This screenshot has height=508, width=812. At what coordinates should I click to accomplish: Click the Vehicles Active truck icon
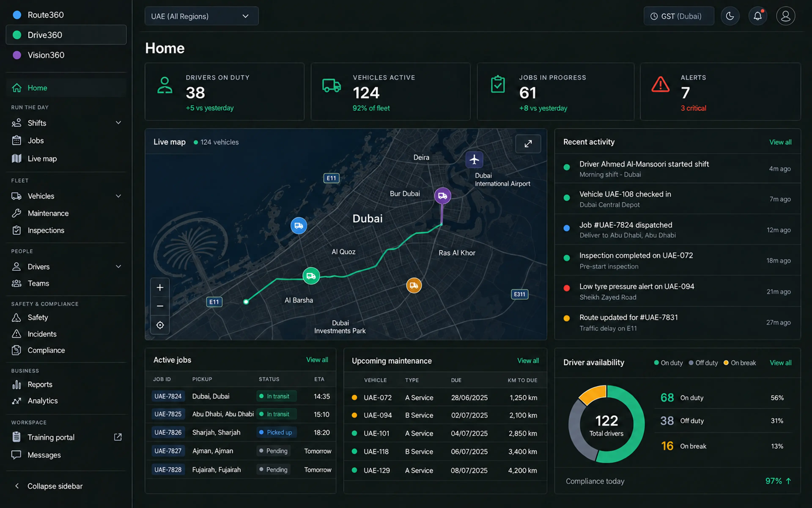point(332,85)
